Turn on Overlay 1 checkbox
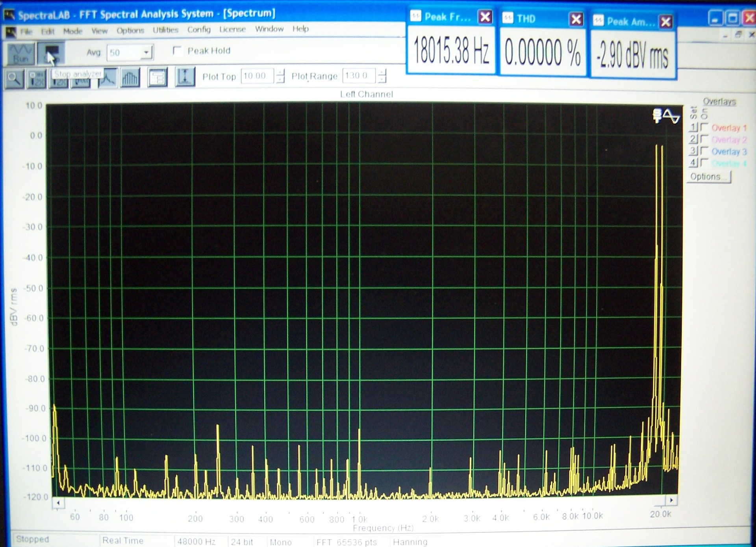The width and height of the screenshot is (756, 547). (704, 127)
